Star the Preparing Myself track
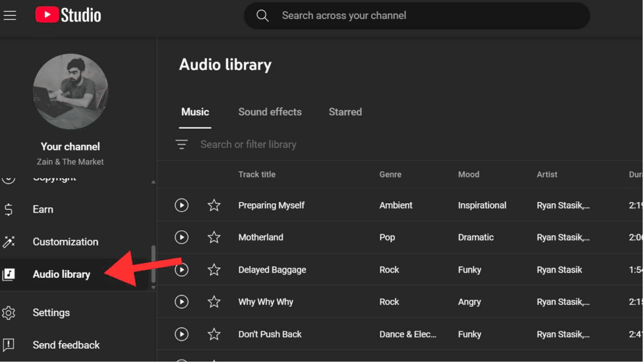 tap(214, 205)
